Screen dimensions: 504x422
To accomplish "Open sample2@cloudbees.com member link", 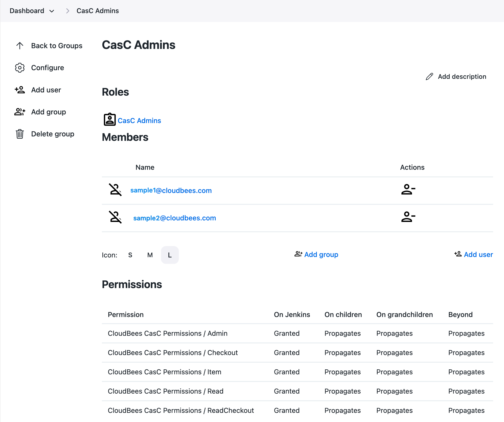I will 175,218.
